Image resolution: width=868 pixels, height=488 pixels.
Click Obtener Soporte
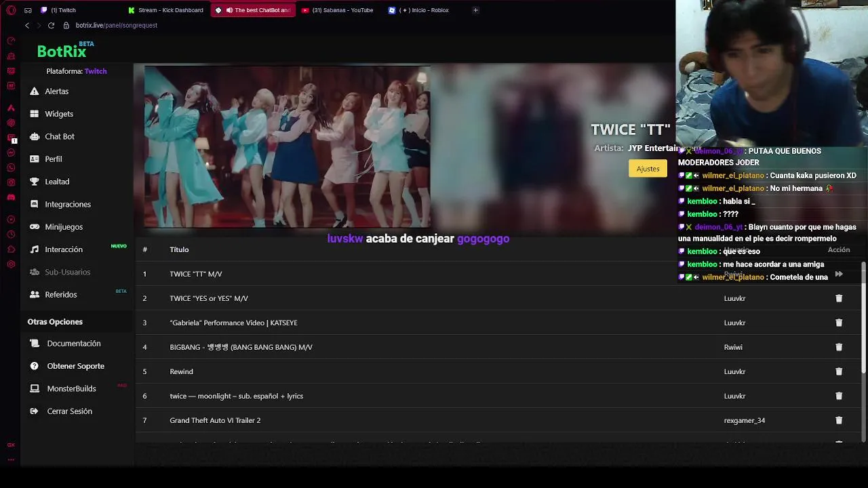(x=75, y=366)
